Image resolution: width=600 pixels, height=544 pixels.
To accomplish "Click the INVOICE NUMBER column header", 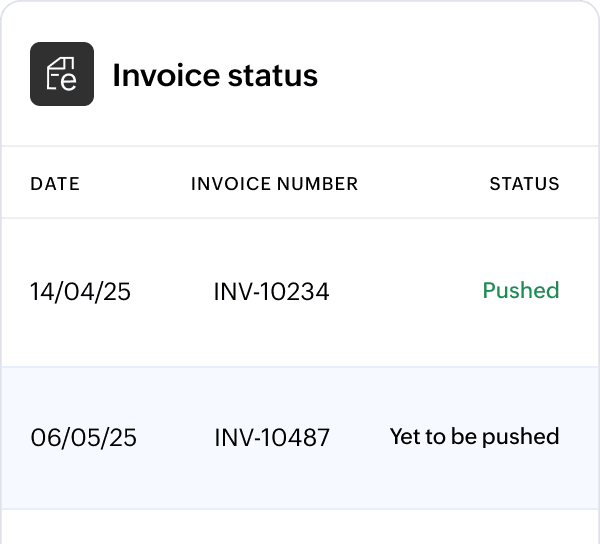I will pos(274,184).
